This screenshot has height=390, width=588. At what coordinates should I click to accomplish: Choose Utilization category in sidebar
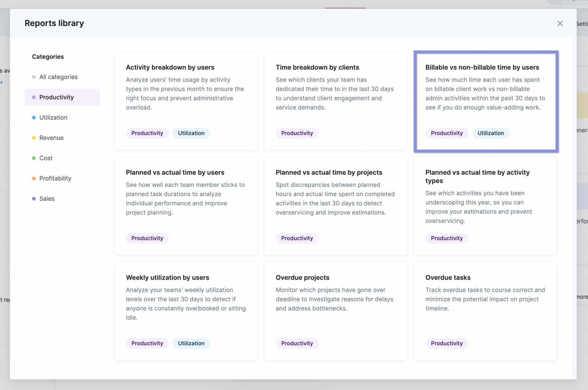(53, 118)
